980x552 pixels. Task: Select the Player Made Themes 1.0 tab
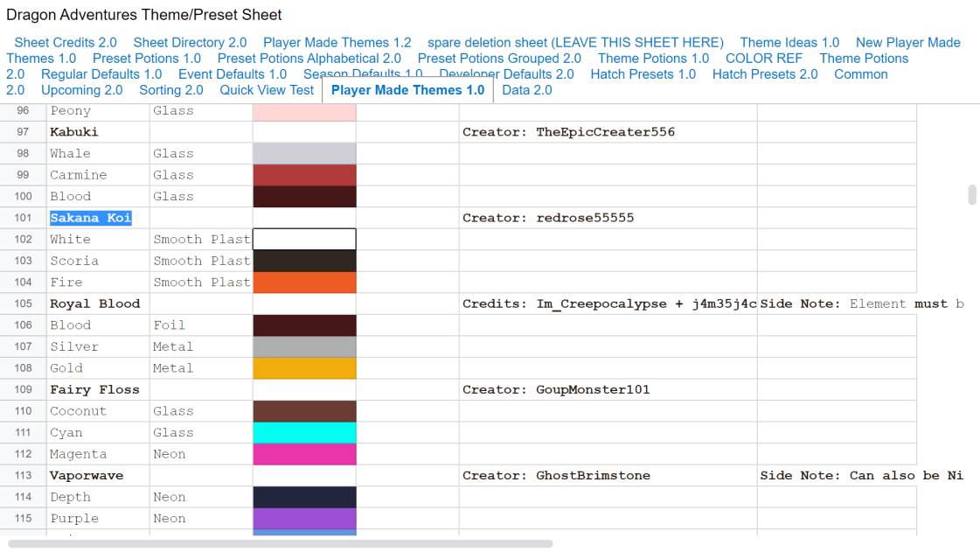pos(407,90)
